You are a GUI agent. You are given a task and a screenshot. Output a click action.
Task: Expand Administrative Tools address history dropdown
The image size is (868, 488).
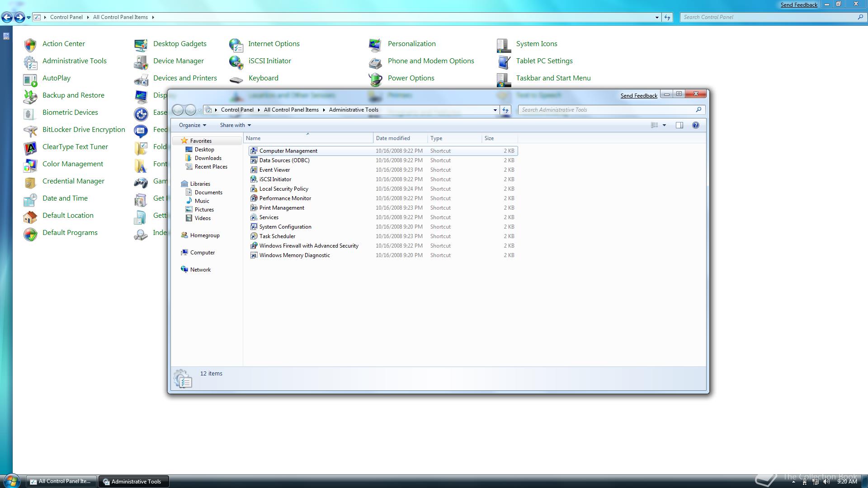(x=495, y=110)
